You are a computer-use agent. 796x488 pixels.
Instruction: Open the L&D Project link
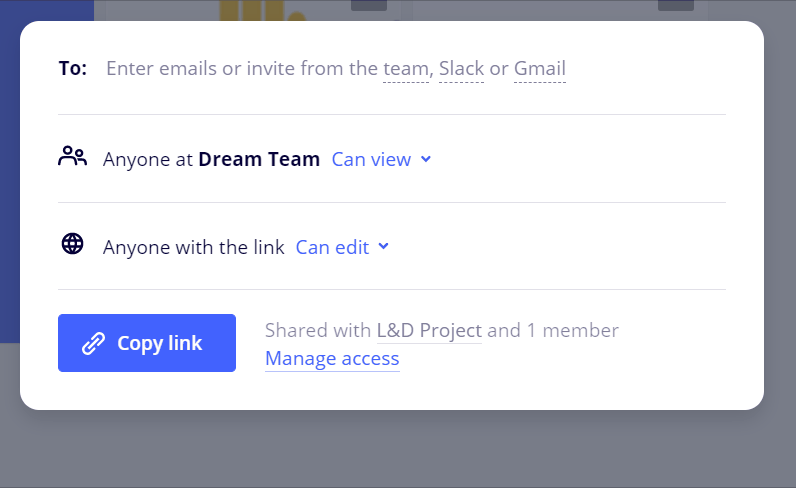click(429, 330)
